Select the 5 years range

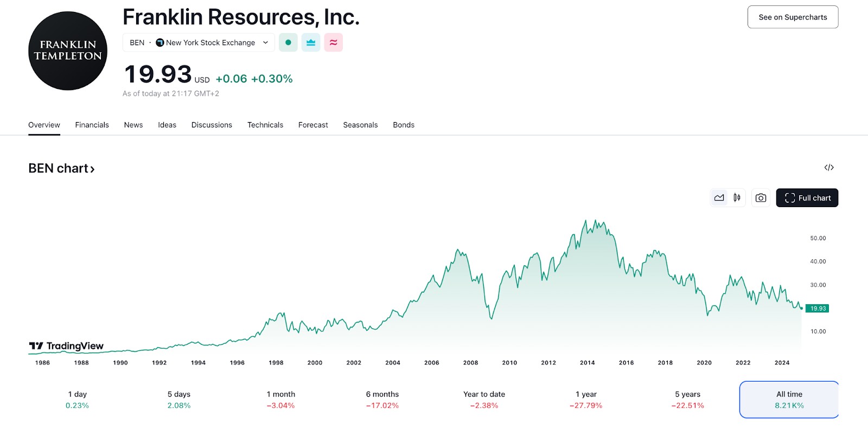pos(687,400)
